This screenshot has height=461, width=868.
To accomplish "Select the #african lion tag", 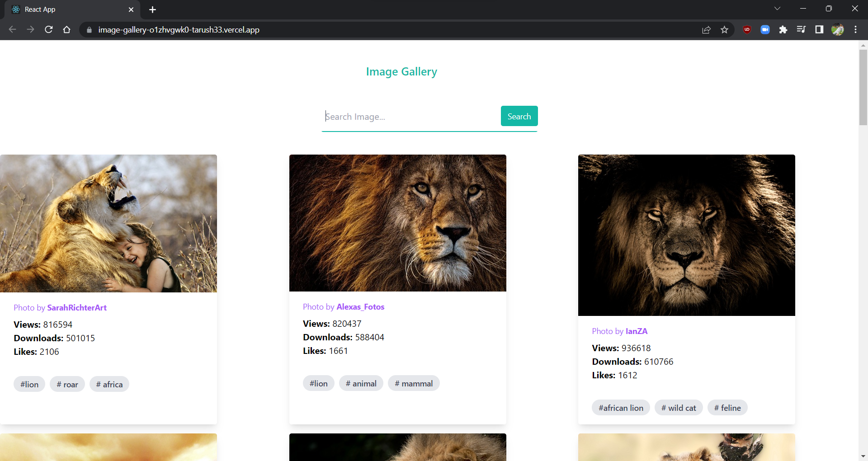I will (621, 408).
